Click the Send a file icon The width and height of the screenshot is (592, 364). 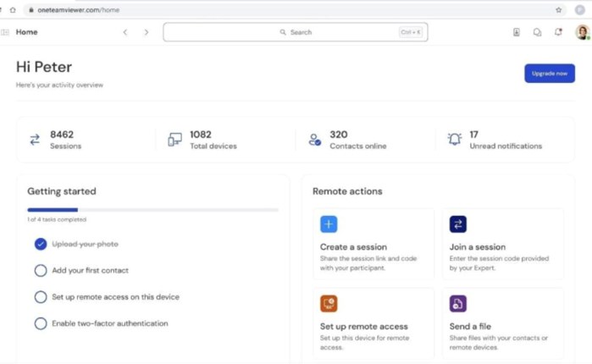(x=457, y=303)
